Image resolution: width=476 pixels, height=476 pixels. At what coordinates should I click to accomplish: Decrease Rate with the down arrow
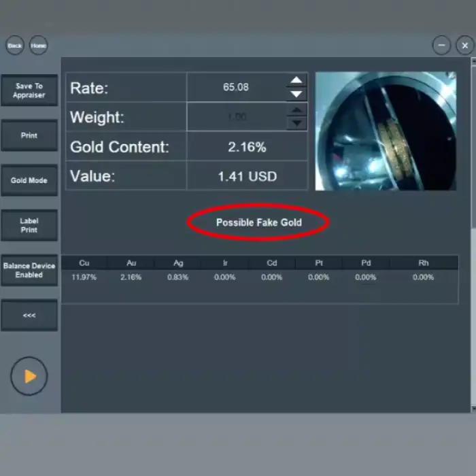[296, 94]
